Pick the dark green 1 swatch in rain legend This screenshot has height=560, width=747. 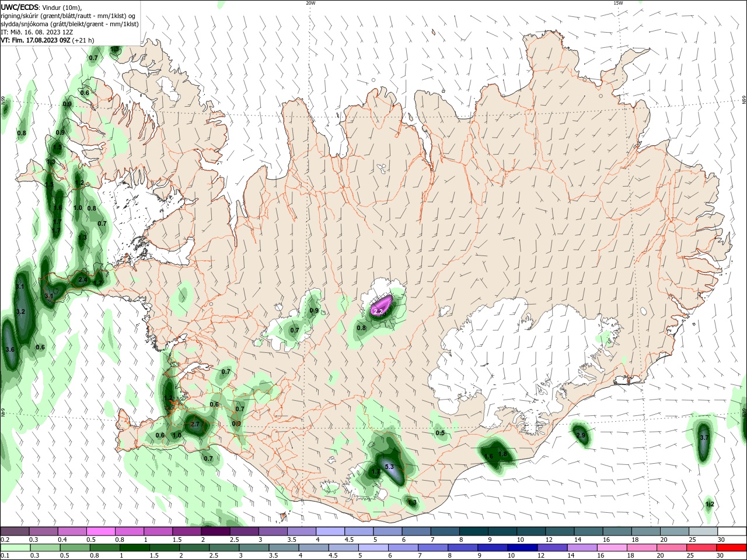135,548
